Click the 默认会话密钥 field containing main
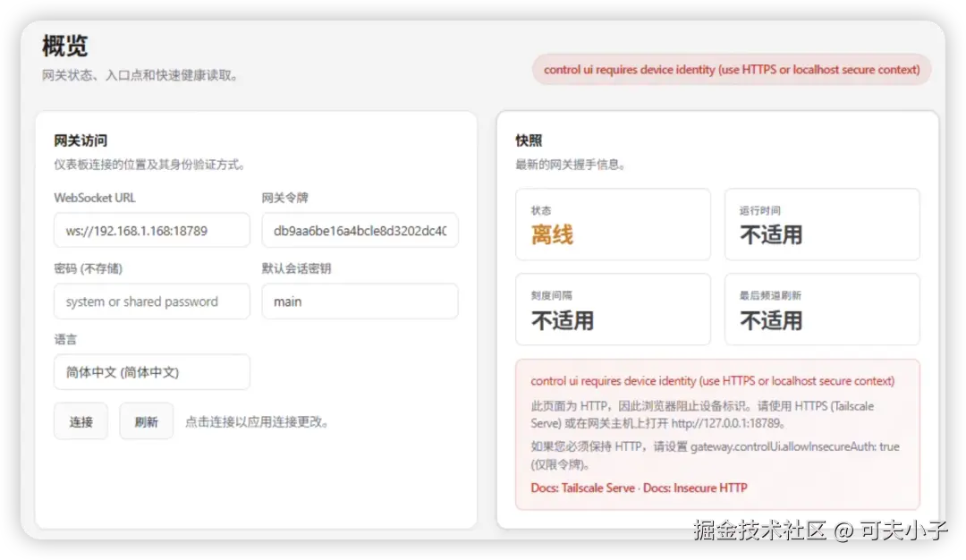The width and height of the screenshot is (966, 560). (360, 301)
